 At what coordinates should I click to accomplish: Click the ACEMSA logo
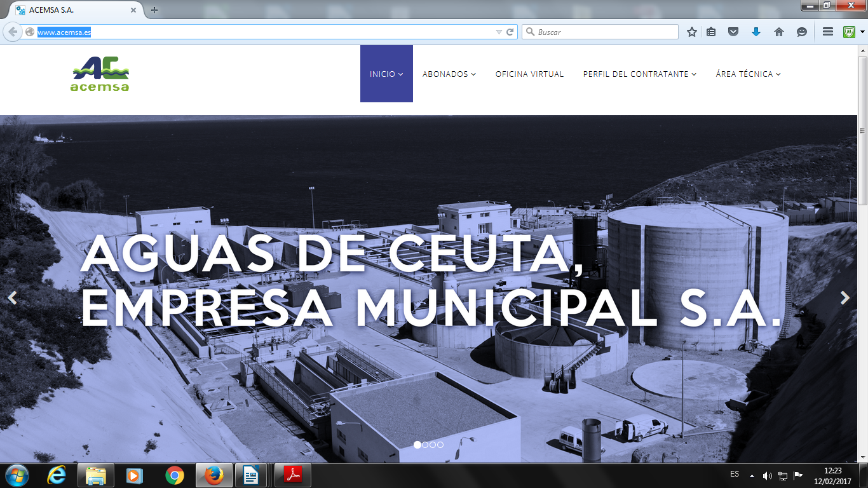point(100,74)
